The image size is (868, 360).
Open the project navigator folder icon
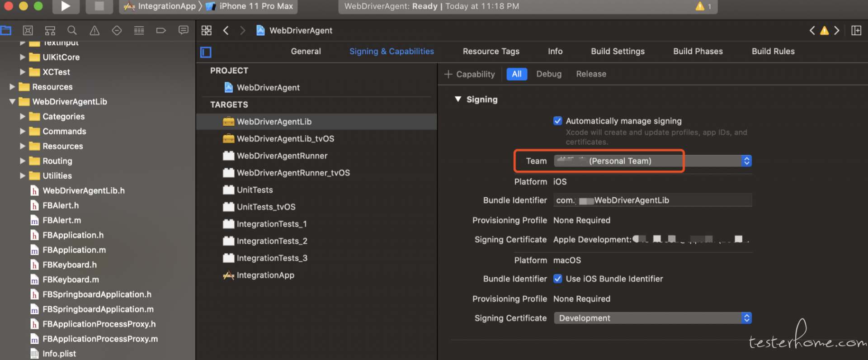(x=6, y=30)
